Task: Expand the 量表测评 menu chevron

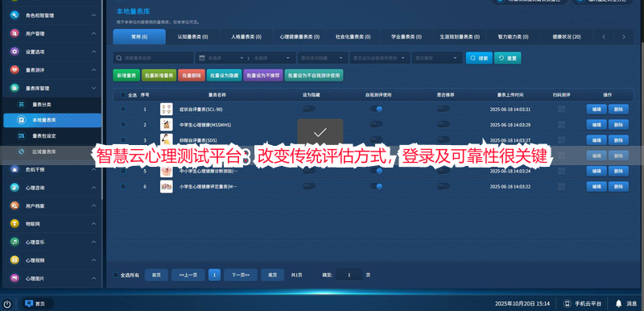Action: [93, 70]
